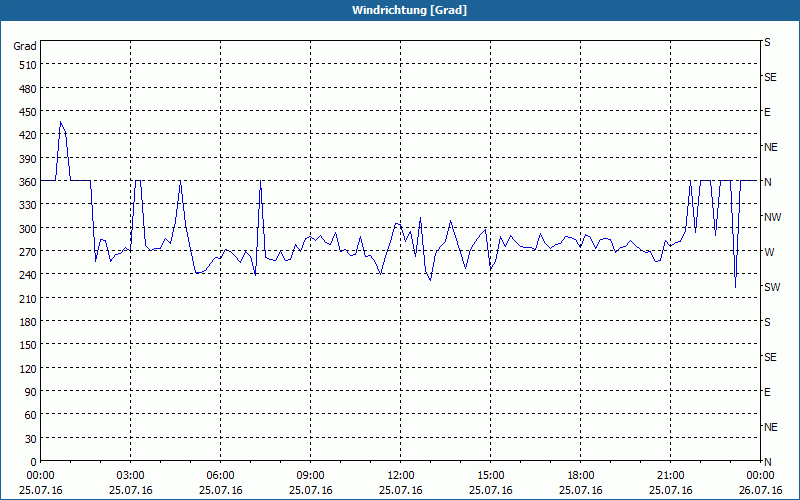Pick the 210 degree axis label
Viewport: 800px width, 500px height.
tap(29, 299)
